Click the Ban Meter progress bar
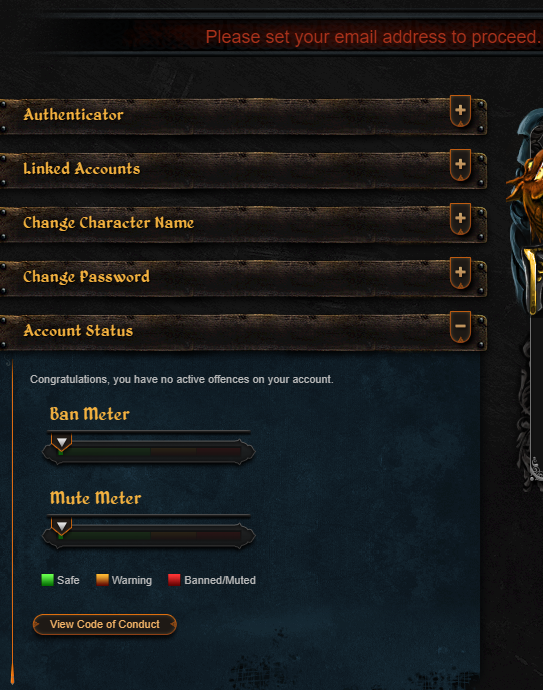 pyautogui.click(x=149, y=451)
